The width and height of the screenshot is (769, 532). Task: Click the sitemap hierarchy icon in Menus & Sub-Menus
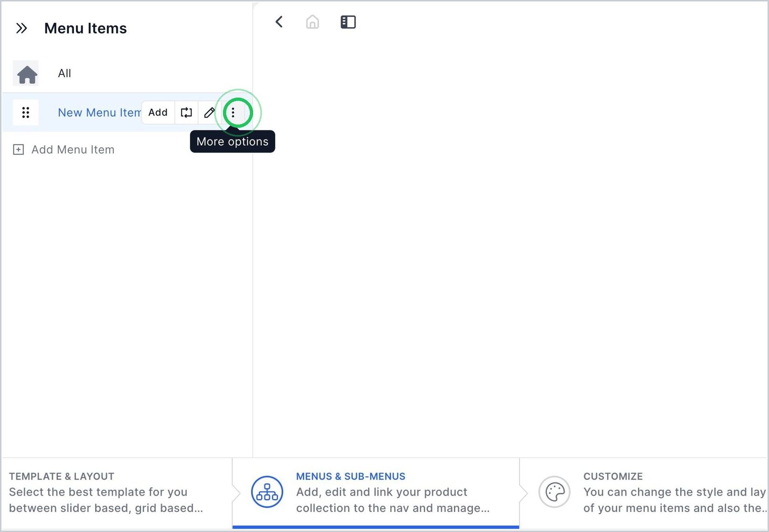pos(267,492)
